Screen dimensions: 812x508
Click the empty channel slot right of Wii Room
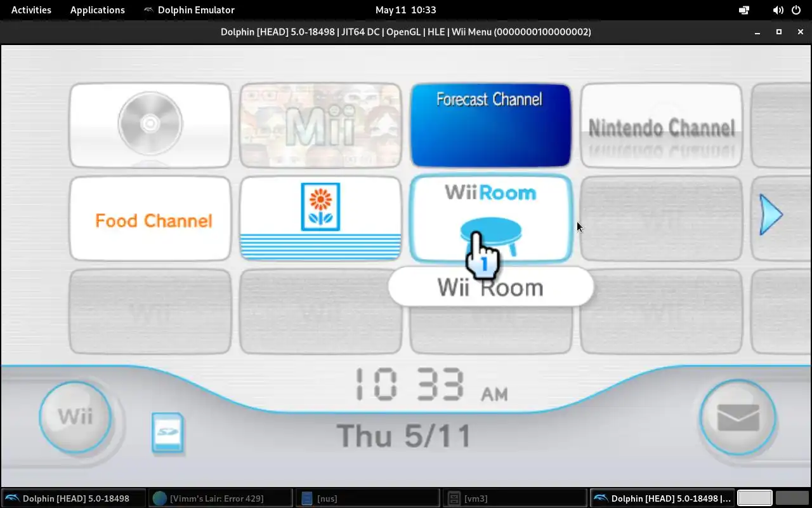(661, 218)
